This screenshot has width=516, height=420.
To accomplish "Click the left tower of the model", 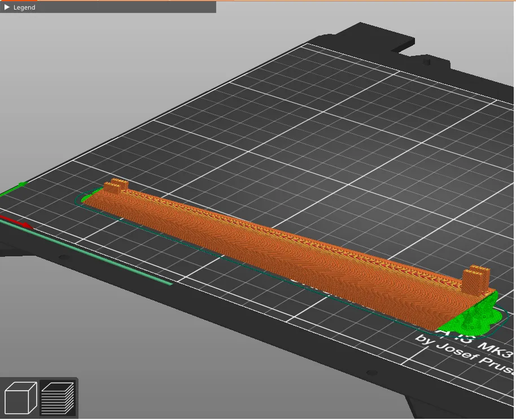I will [x=116, y=186].
